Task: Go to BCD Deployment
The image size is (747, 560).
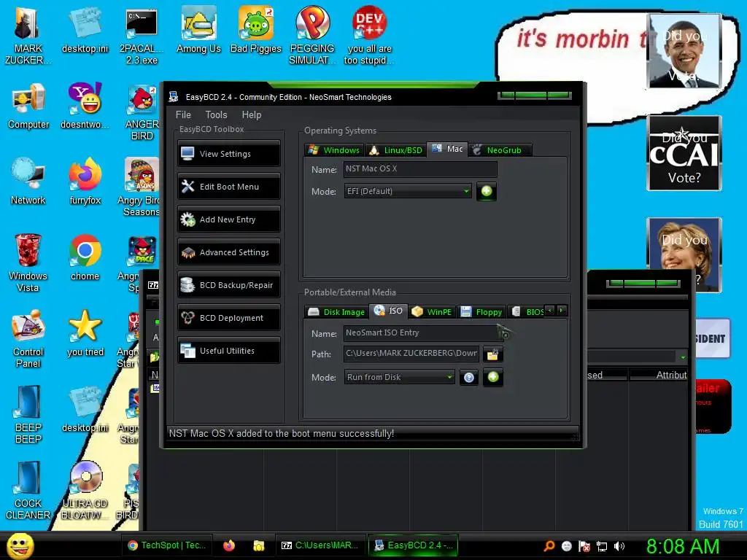Action: point(228,318)
